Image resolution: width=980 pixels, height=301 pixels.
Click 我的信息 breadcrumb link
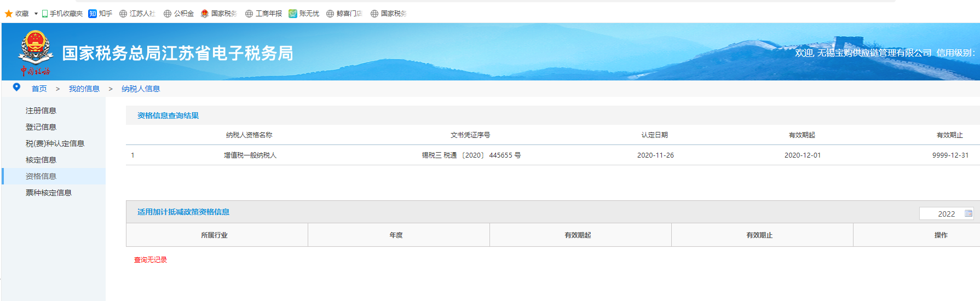84,89
